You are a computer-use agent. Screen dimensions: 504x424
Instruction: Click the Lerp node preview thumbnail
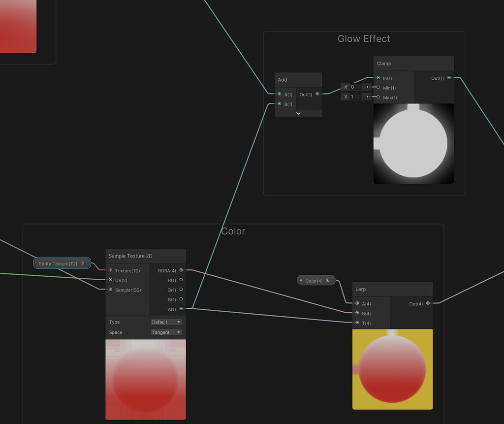click(x=392, y=369)
